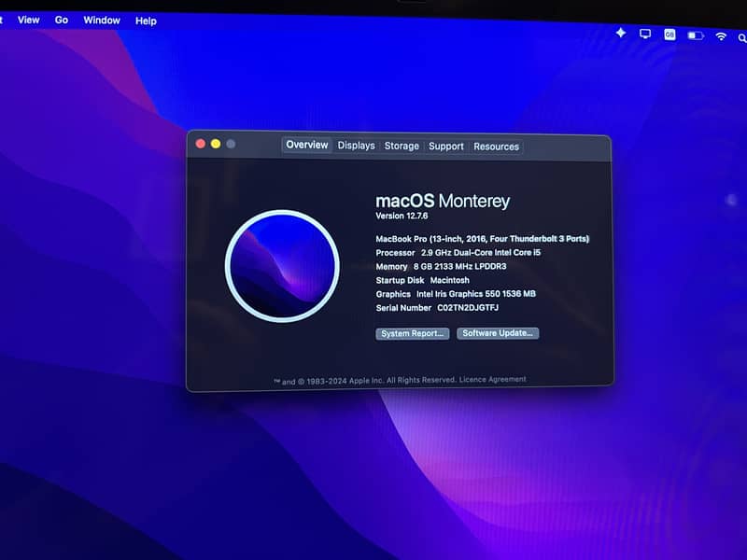Switch to the Storage tab
This screenshot has width=747, height=560.
402,147
